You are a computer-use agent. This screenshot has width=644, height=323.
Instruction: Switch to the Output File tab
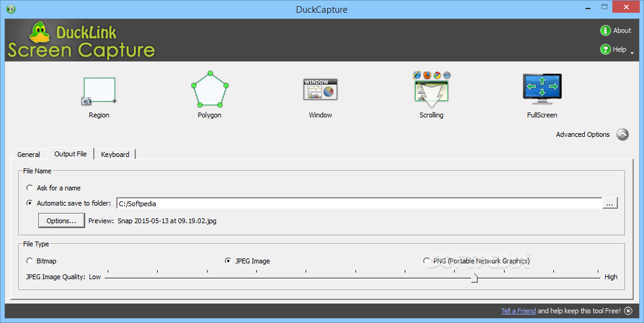coord(71,154)
